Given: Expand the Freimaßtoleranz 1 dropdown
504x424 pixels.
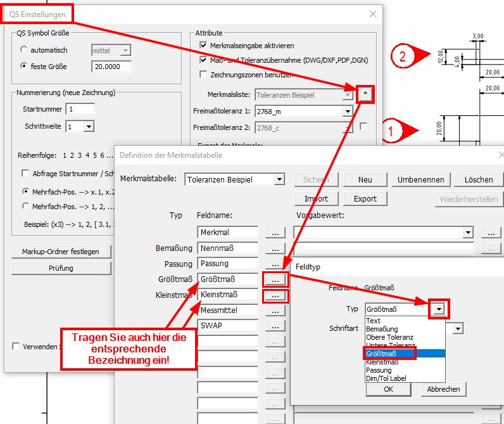Looking at the screenshot, I should [x=348, y=112].
